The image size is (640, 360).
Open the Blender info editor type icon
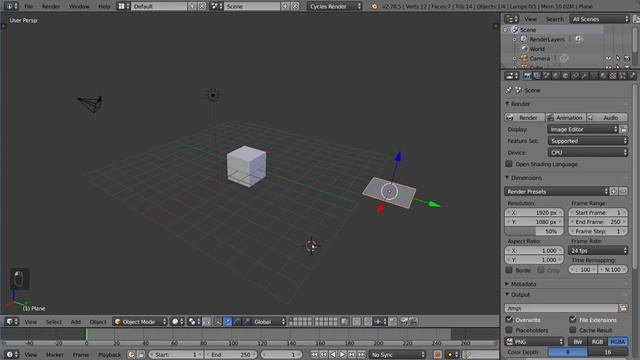10,6
